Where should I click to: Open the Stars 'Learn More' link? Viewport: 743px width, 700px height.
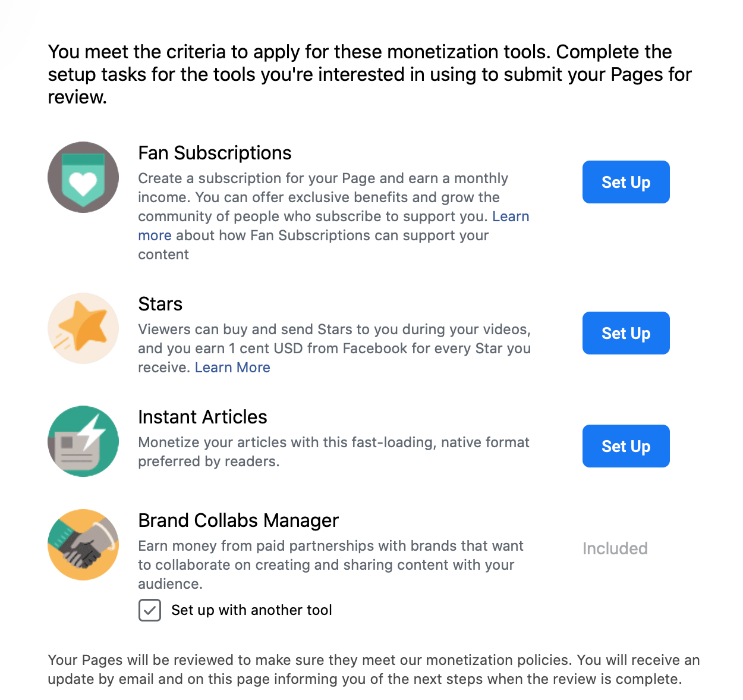point(232,368)
